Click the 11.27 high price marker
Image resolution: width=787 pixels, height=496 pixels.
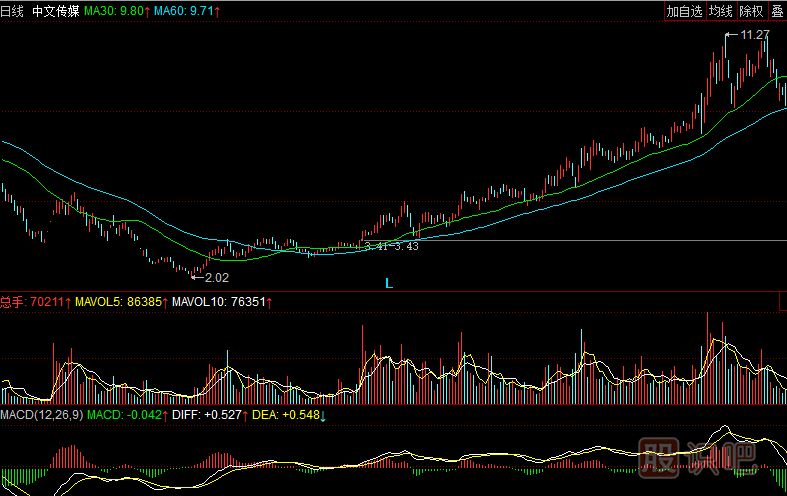[x=754, y=35]
